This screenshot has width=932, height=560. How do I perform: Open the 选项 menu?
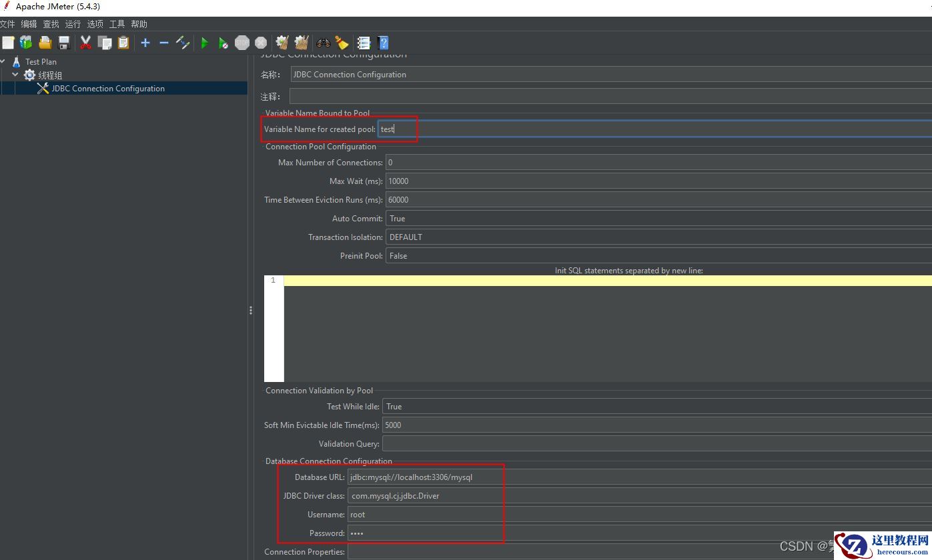(95, 24)
